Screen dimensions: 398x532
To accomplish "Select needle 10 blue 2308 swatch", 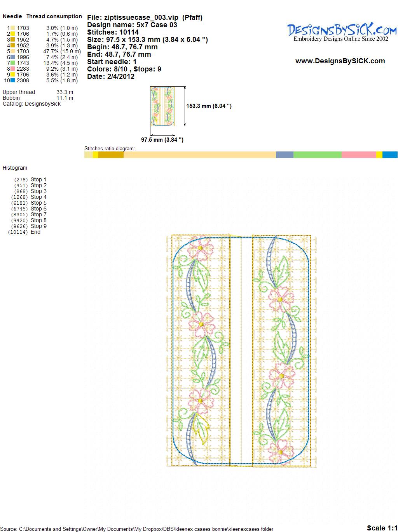I will (x=13, y=80).
